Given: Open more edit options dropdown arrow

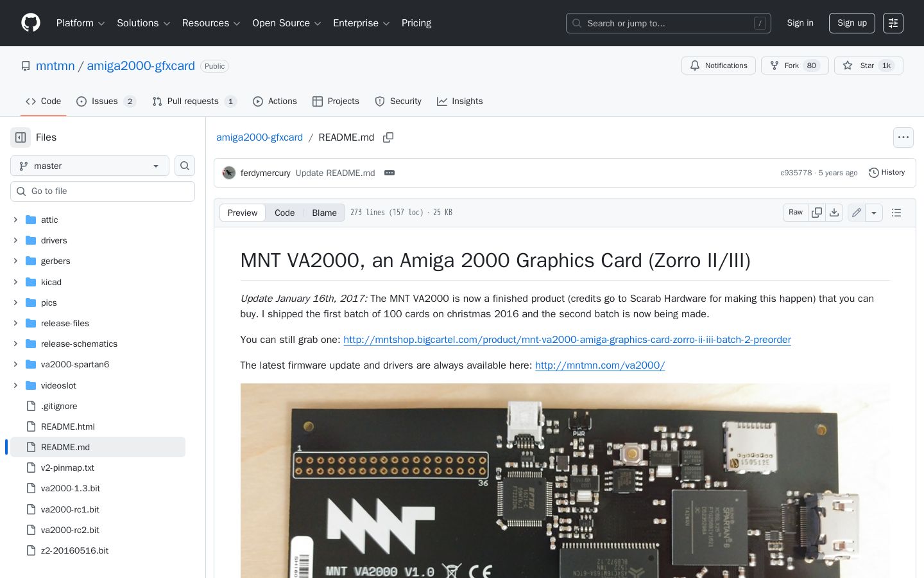Looking at the screenshot, I should tap(874, 213).
